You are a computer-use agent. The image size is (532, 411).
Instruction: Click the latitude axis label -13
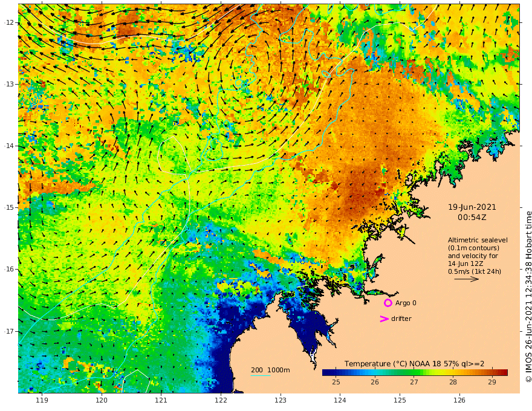point(9,84)
